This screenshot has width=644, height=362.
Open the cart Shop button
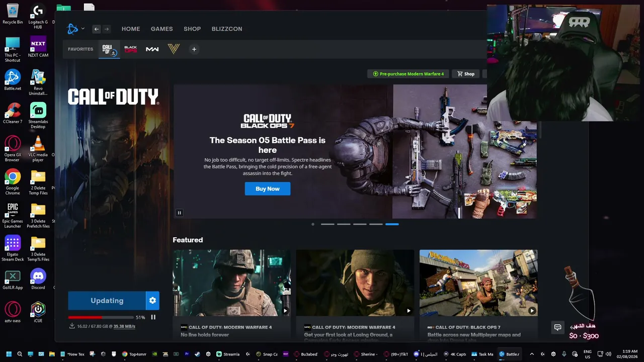pos(466,74)
